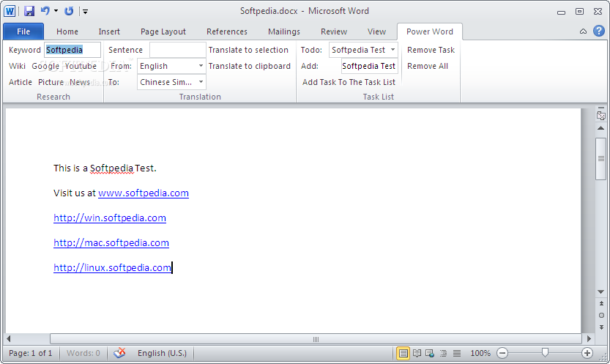Screen dimensions: 610x364
Task: Open the http://win.softpedia.com link
Action: point(110,218)
